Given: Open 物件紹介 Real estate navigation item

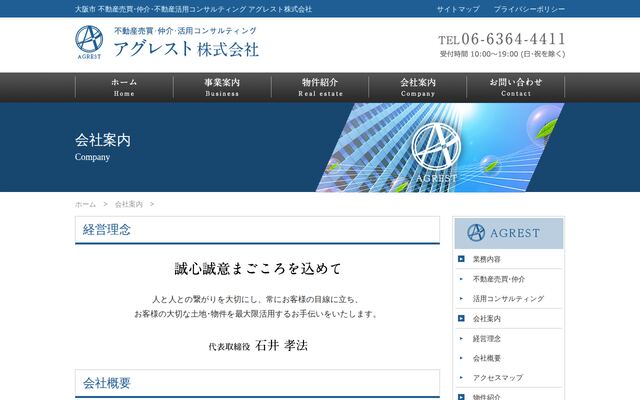Looking at the screenshot, I should [x=320, y=87].
